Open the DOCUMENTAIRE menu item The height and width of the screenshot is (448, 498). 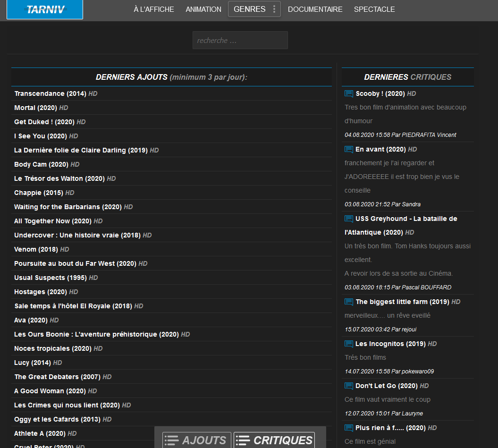click(x=315, y=9)
